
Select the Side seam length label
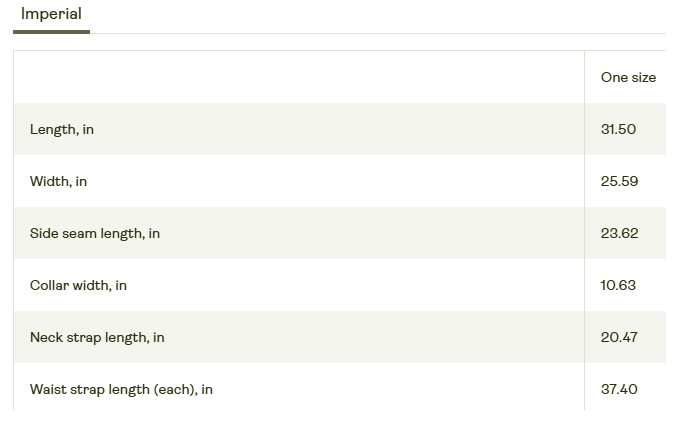95,233
